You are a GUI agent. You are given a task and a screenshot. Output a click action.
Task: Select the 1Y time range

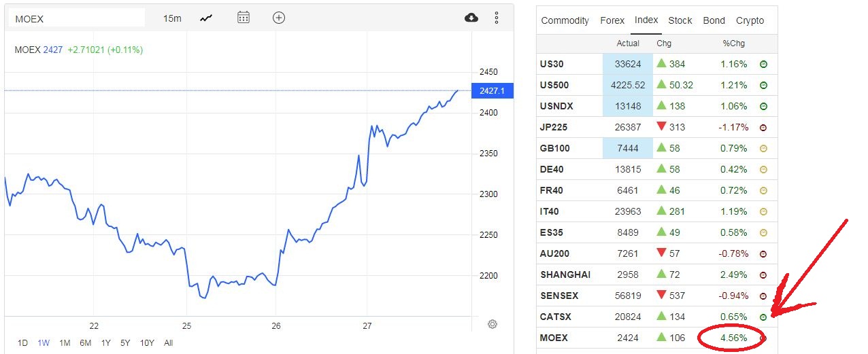click(x=106, y=343)
